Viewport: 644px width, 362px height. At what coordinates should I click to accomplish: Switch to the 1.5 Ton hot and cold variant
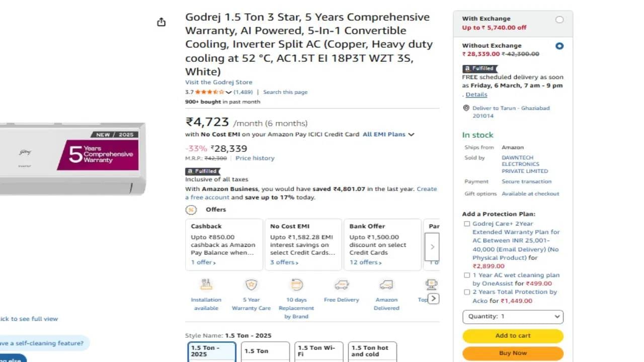[372, 350]
